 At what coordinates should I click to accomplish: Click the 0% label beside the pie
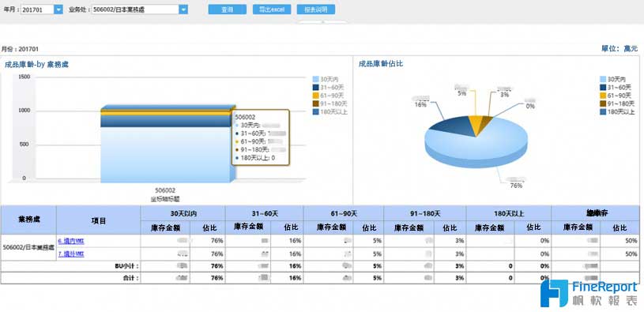pos(530,106)
